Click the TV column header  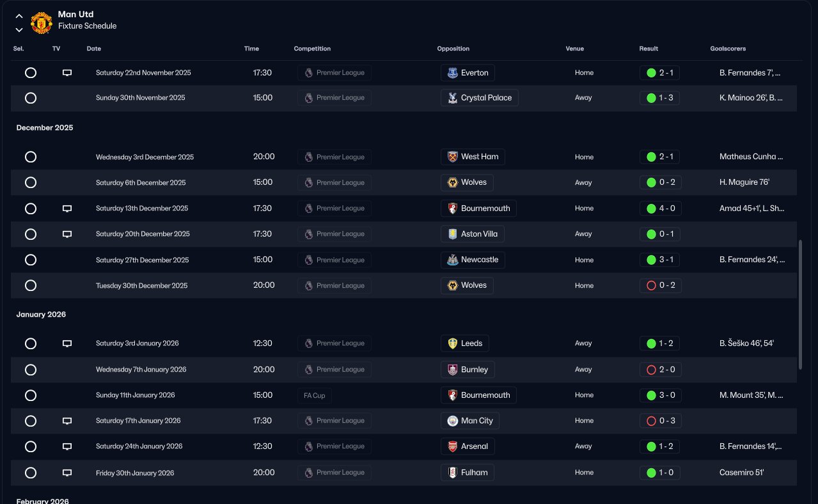[x=56, y=49]
